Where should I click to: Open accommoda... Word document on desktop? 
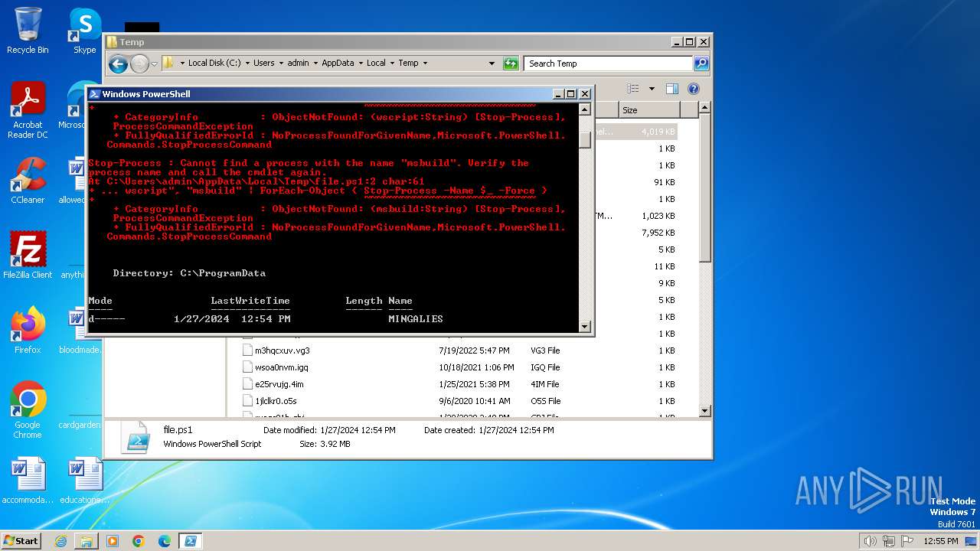click(28, 481)
